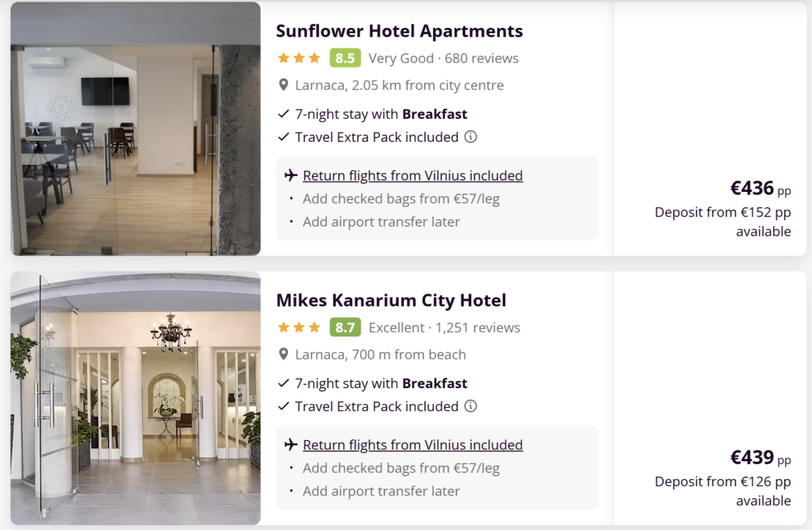View the Sunflower Hotel Apartments photo
The width and height of the screenshot is (812, 530).
(x=136, y=129)
